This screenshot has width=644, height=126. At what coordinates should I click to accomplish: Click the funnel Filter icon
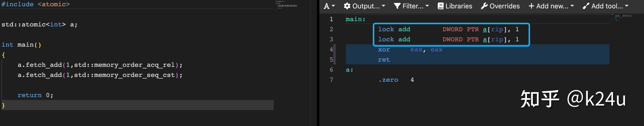[x=397, y=6]
